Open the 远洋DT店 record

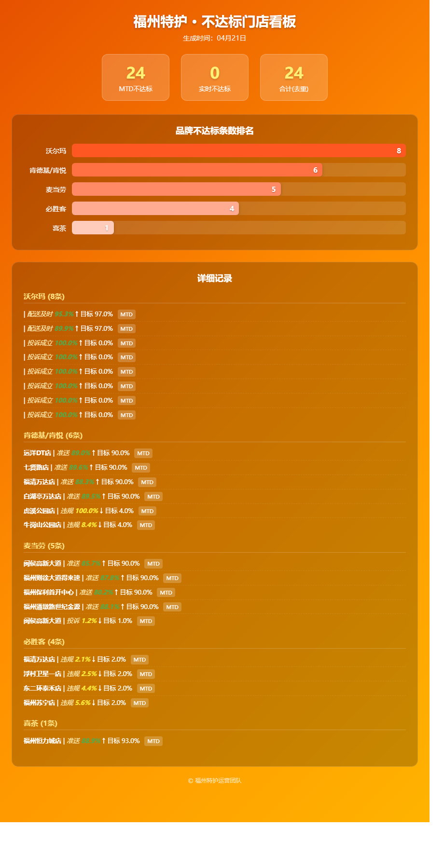(x=215, y=453)
